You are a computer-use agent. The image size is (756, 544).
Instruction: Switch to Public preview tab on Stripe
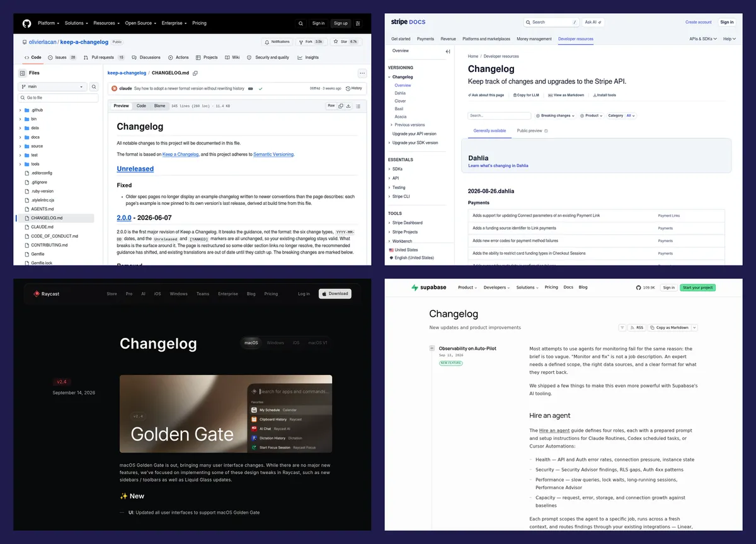[x=532, y=131]
